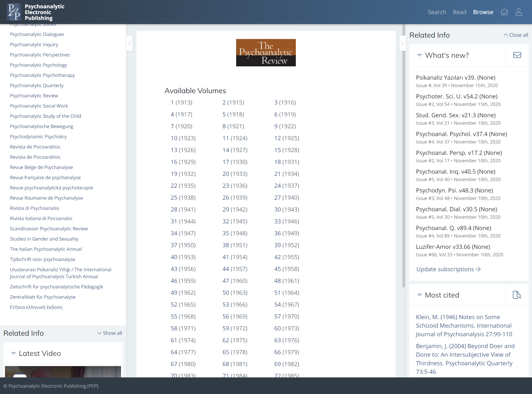The height and width of the screenshot is (394, 532).
Task: Collapse the Most cited section
Action: click(x=420, y=295)
